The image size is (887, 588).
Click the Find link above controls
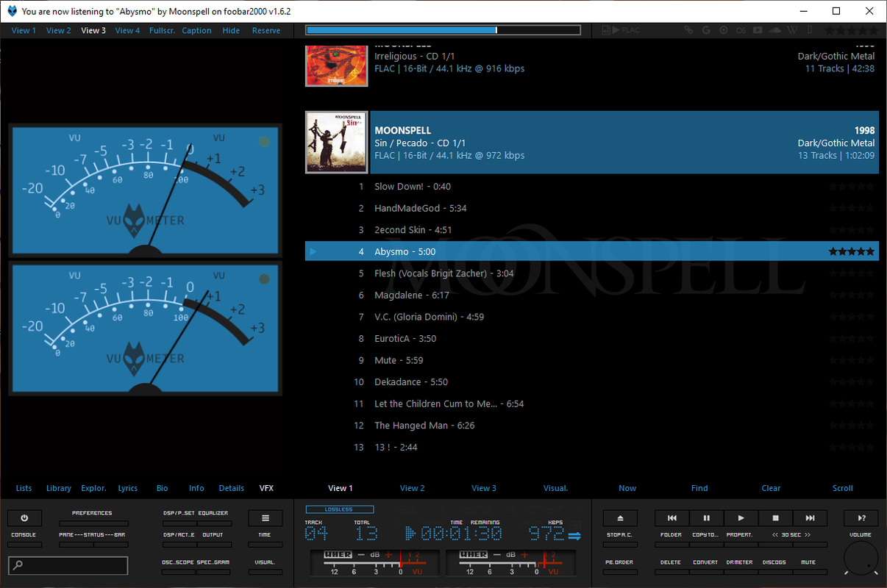click(x=699, y=488)
